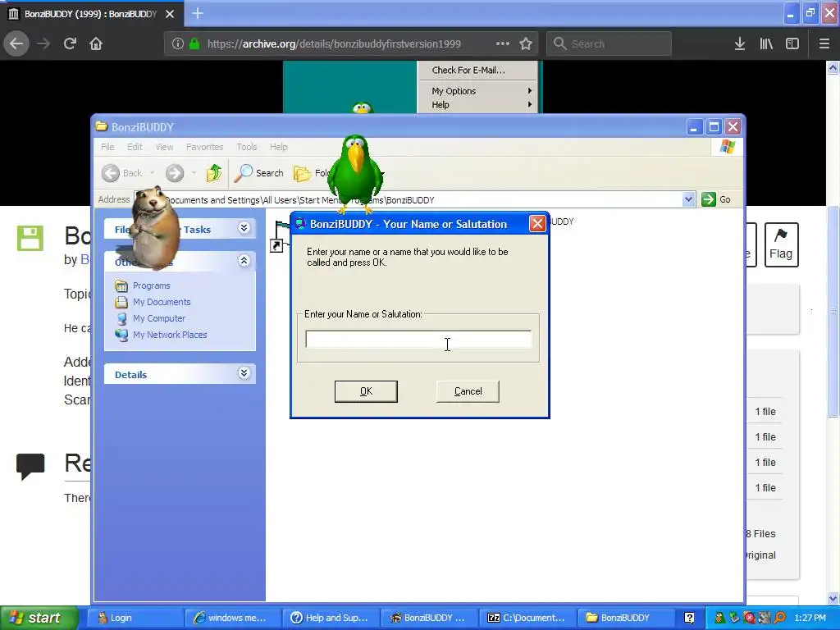Open Programs link in Other Places

[x=151, y=285]
